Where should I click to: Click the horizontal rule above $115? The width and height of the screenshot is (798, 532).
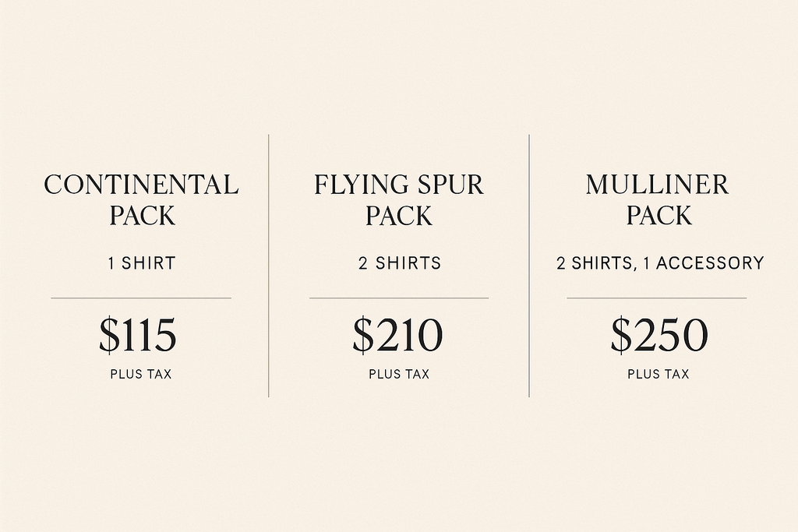[x=141, y=298]
